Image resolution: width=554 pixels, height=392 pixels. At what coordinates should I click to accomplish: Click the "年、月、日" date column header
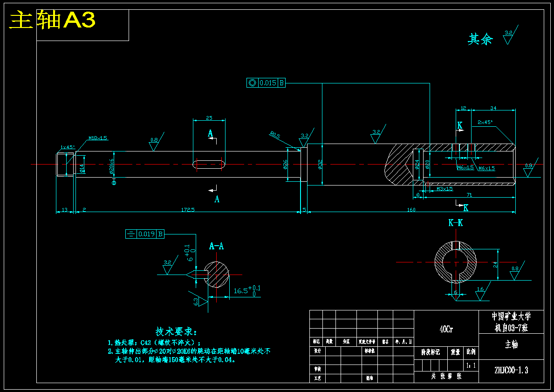(404, 342)
